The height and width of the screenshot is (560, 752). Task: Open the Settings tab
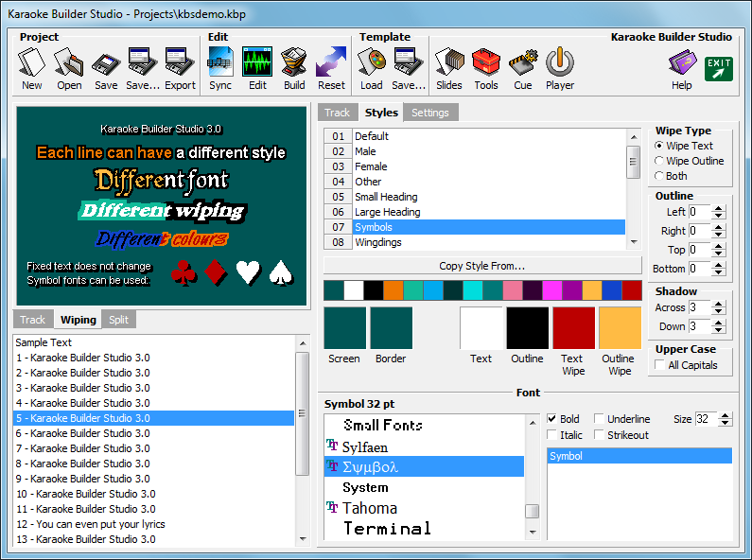pos(430,113)
